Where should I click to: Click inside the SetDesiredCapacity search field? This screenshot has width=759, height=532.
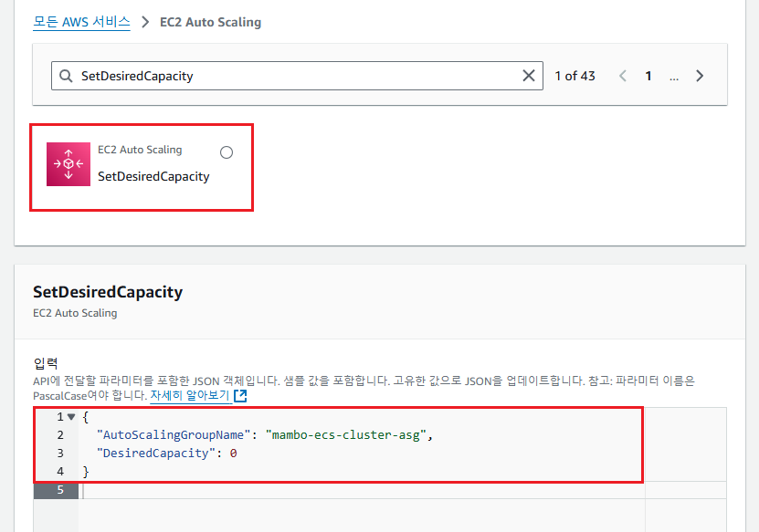coord(292,76)
